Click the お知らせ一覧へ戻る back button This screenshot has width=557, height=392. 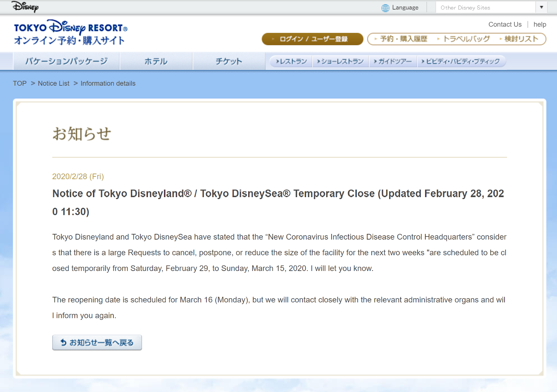pos(97,343)
